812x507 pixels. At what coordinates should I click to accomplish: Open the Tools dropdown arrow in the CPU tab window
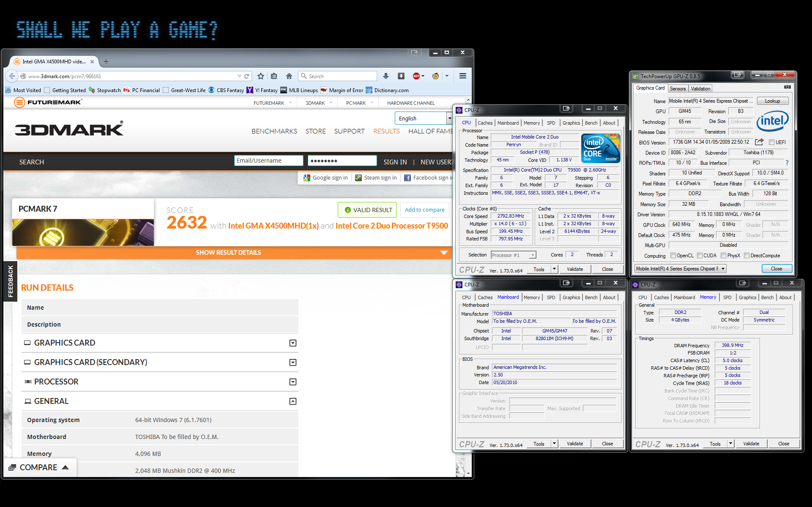pos(554,269)
